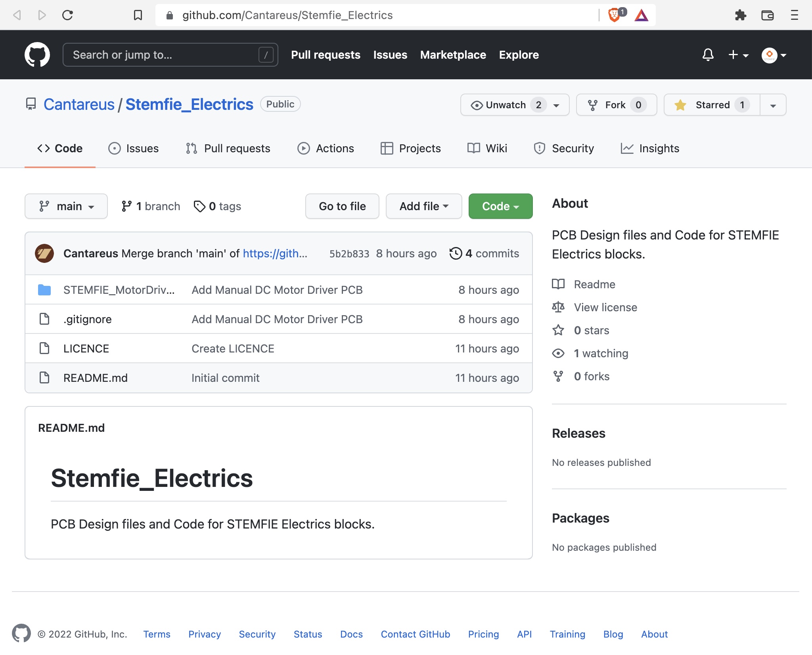Focus the Search or jump to field
The image size is (812, 655).
click(170, 55)
